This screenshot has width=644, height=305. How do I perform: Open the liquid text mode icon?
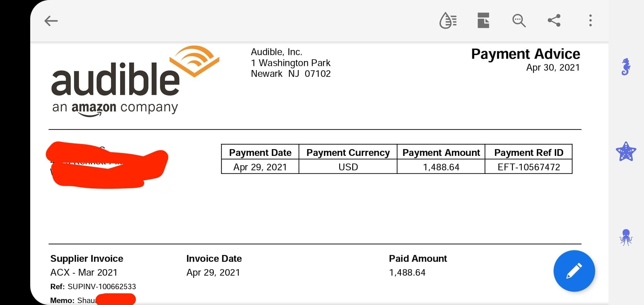tap(448, 20)
